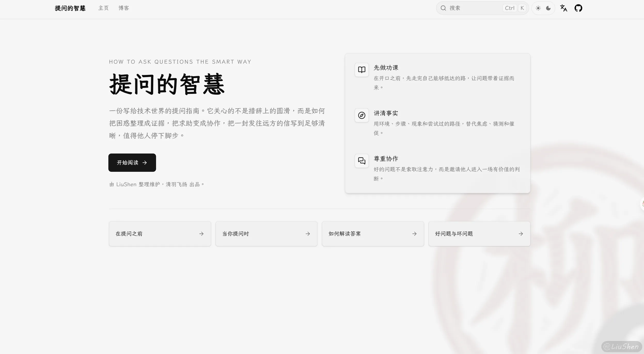Click the compass icon beside 讲清事实
Image resolution: width=644 pixels, height=354 pixels.
coord(362,115)
